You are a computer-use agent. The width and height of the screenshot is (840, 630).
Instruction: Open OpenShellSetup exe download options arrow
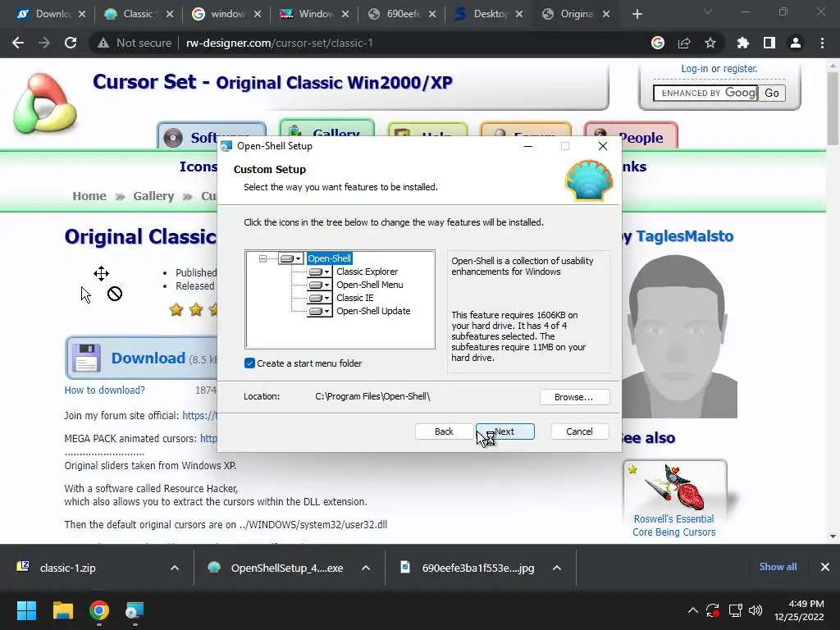(x=366, y=568)
